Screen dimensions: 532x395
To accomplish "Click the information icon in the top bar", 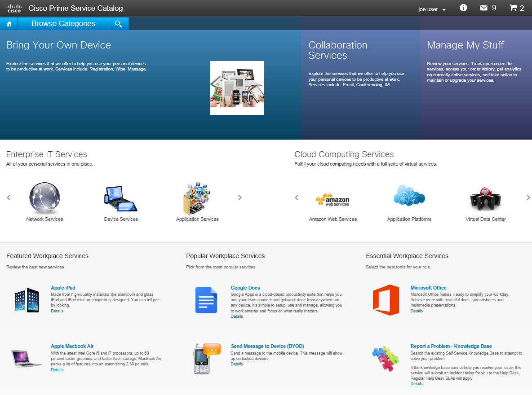I will 463,8.
